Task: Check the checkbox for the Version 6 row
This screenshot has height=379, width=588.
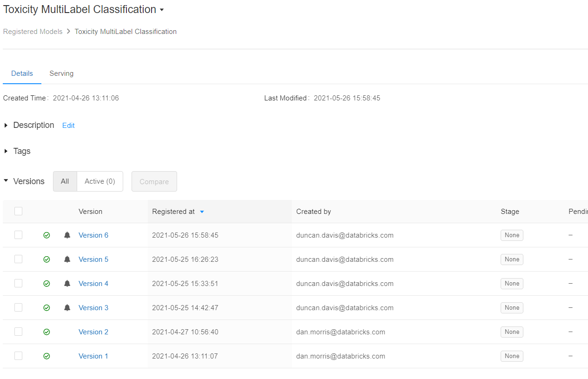Action: pos(18,235)
